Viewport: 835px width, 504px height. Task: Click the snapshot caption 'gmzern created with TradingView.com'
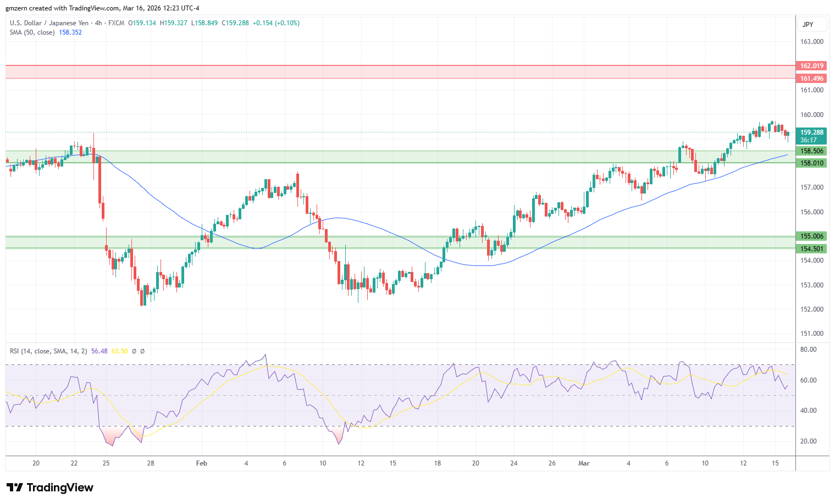point(62,8)
